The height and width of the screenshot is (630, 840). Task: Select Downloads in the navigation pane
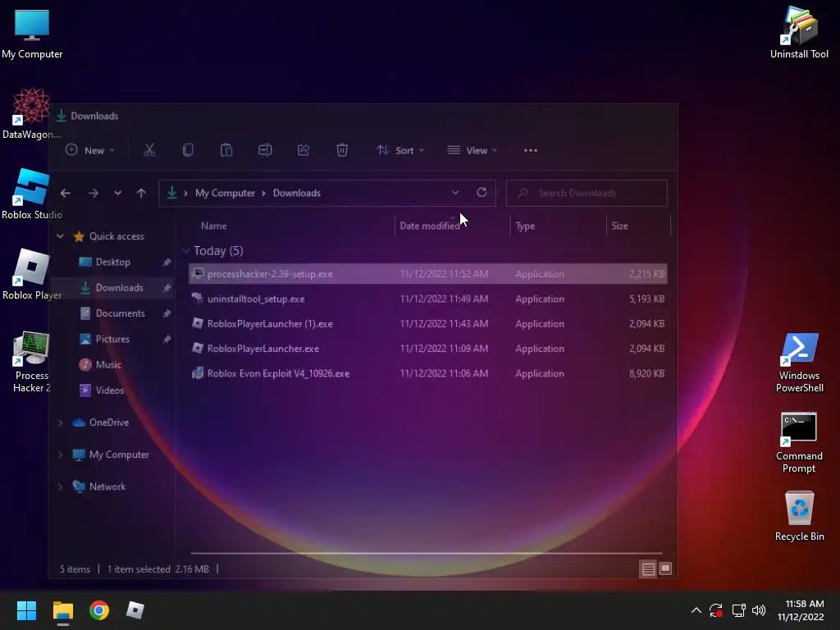(x=112, y=288)
